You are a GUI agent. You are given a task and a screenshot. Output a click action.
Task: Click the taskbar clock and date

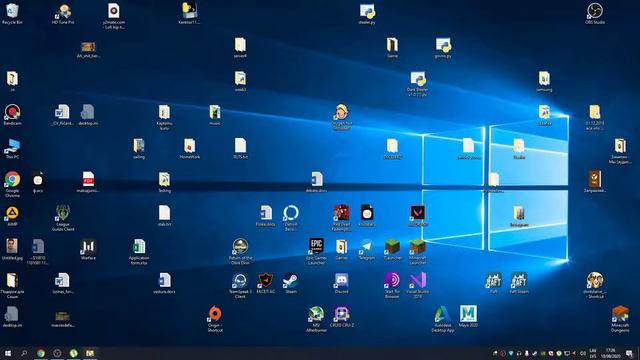click(610, 353)
